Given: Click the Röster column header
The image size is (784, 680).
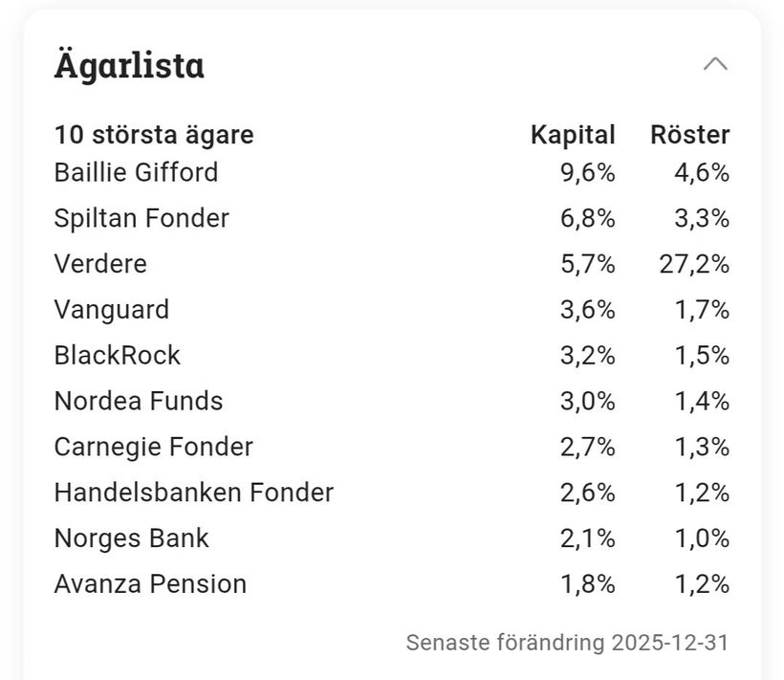Looking at the screenshot, I should click(689, 135).
